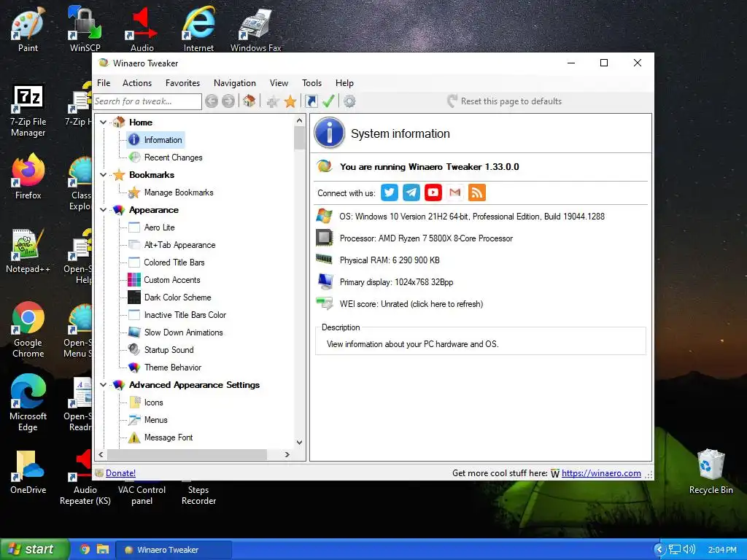This screenshot has height=560, width=747.
Task: Click the shortcut arrow toolbar icon
Action: coord(311,101)
